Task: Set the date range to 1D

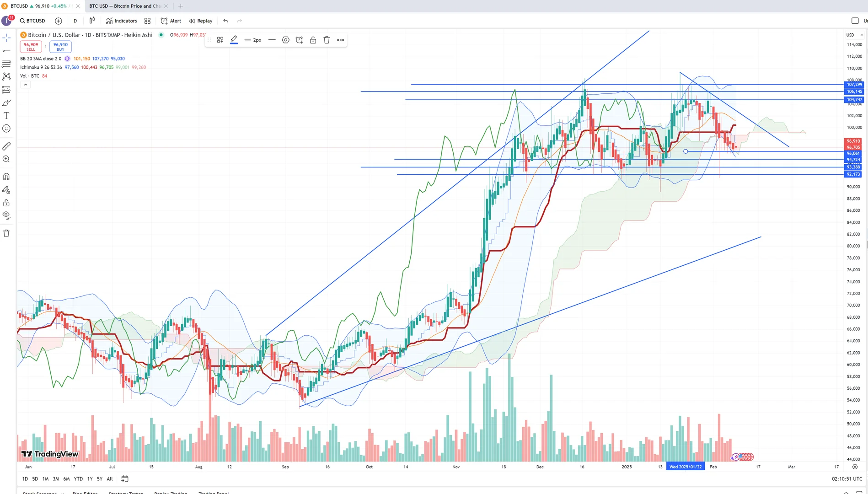Action: pos(25,479)
